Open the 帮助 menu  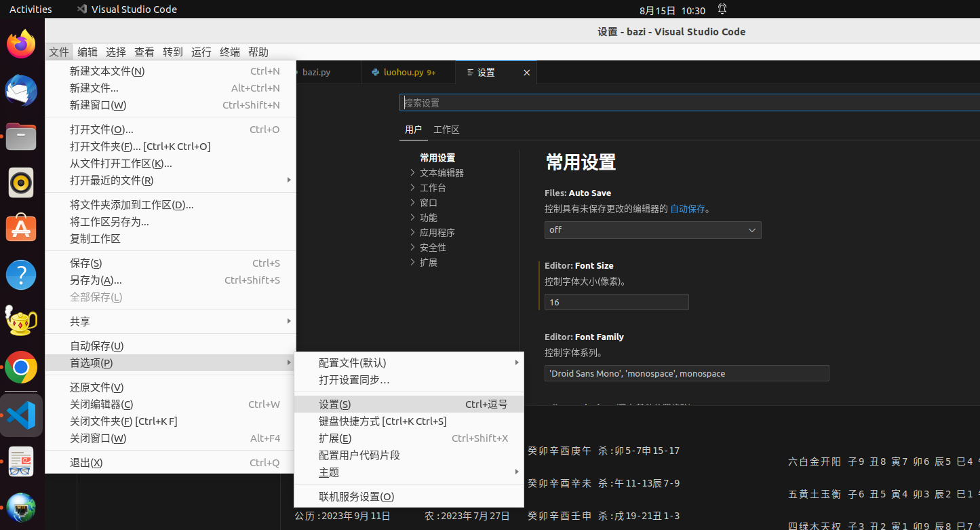pos(258,52)
